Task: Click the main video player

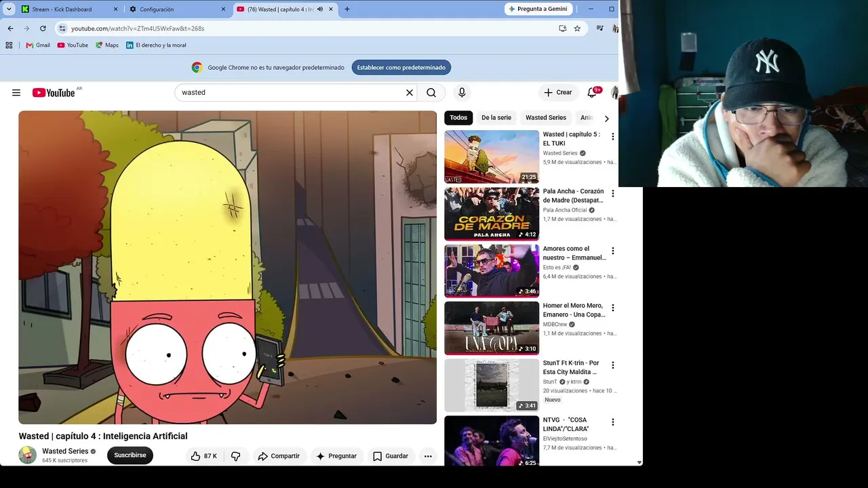Action: tap(228, 268)
